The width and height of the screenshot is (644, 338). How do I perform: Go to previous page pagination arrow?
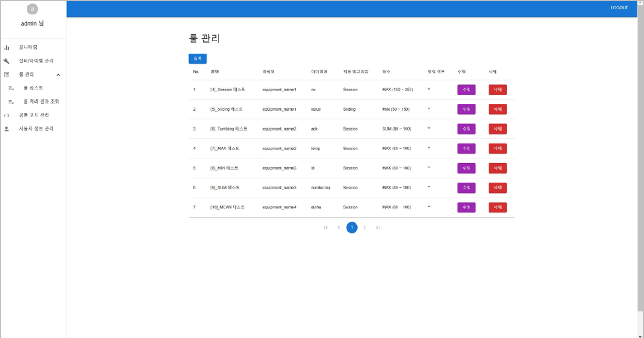pos(339,228)
